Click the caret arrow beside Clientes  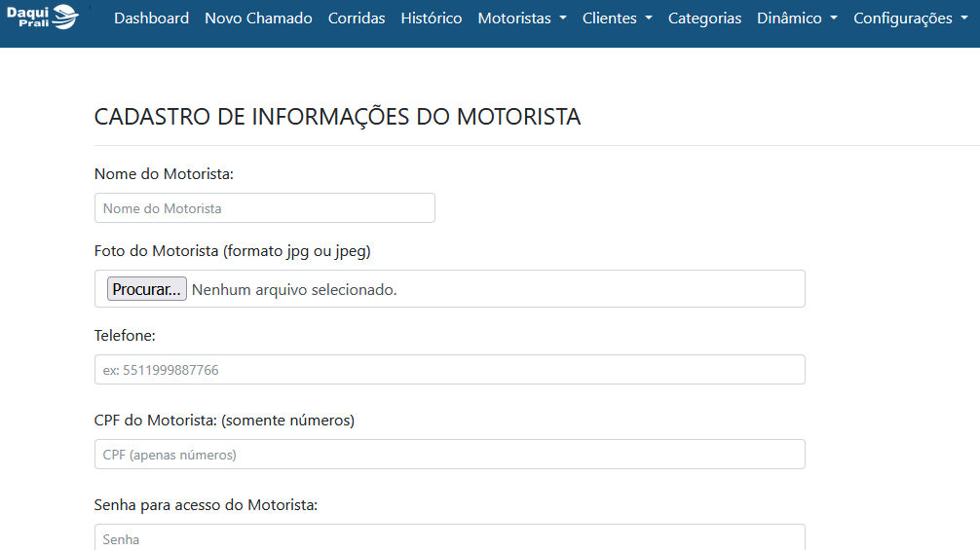click(x=648, y=18)
